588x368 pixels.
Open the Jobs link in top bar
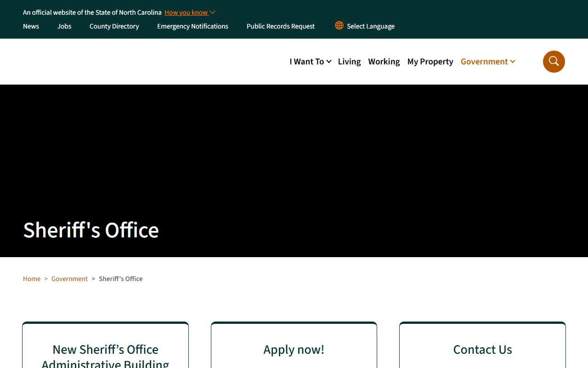[x=64, y=26]
